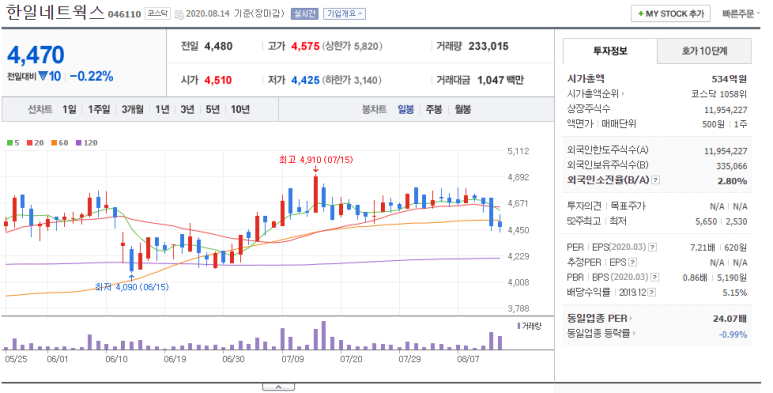
Task: Select the 1년 line chart period
Action: (162, 109)
